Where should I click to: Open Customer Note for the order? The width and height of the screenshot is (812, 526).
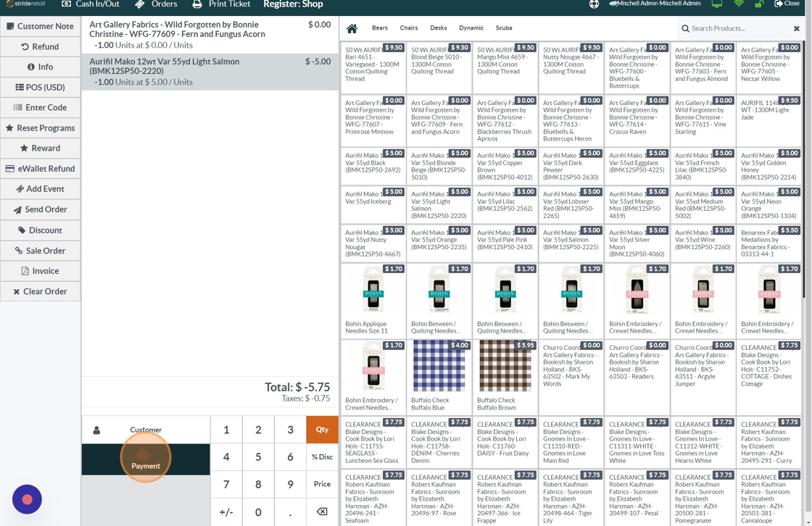coord(41,26)
